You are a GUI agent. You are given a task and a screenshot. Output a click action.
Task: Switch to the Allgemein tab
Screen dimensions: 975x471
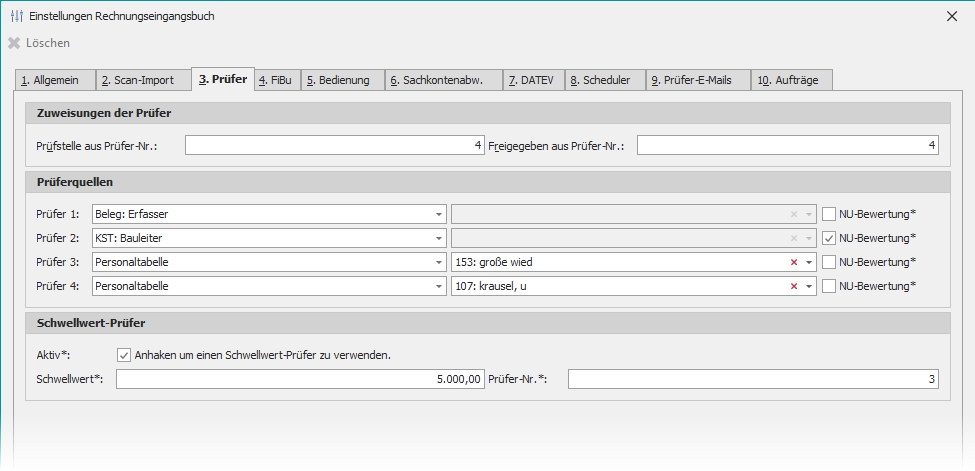[x=56, y=80]
